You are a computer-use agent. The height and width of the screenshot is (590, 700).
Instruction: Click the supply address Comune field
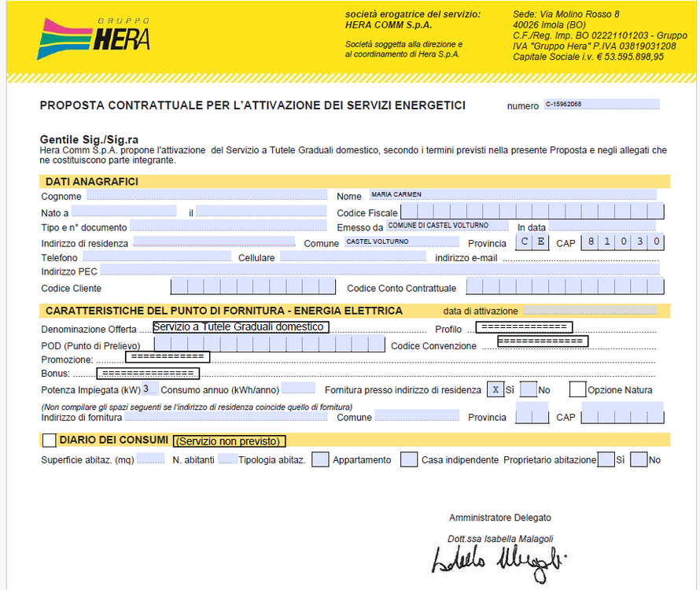pyautogui.click(x=417, y=415)
